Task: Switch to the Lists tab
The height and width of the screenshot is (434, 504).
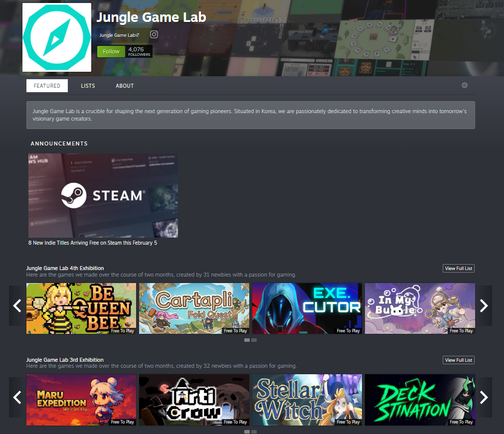Action: tap(88, 86)
